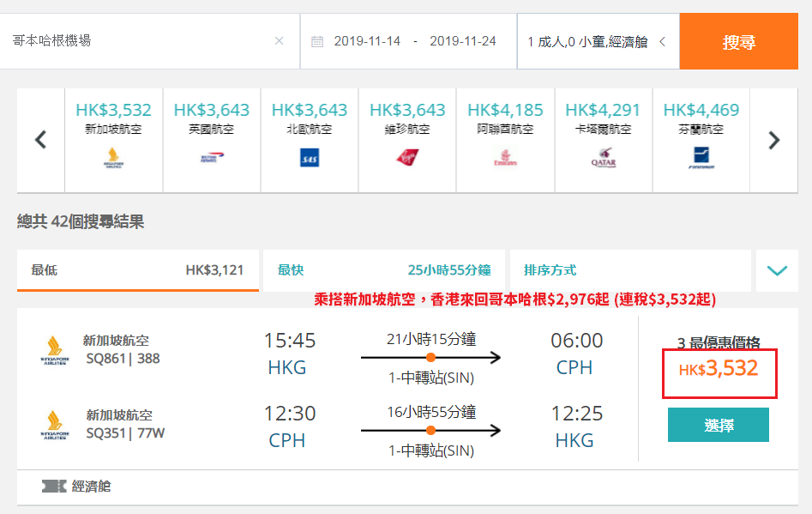Screen dimensions: 812x514
Task: Change return date 2019-11-24
Action: (462, 41)
